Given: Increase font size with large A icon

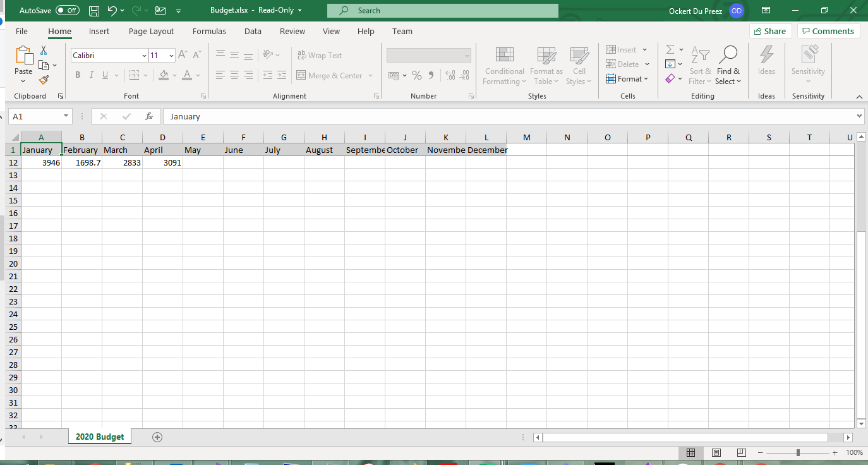Looking at the screenshot, I should pos(183,56).
